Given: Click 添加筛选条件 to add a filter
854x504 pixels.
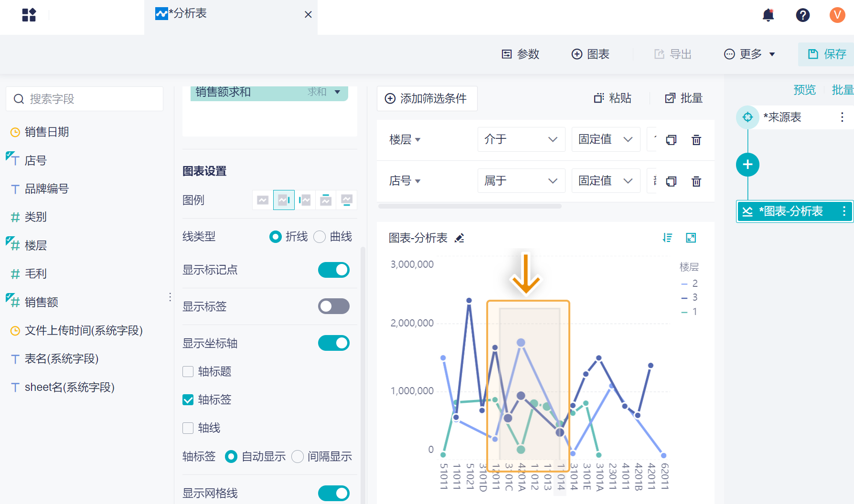Looking at the screenshot, I should [427, 98].
